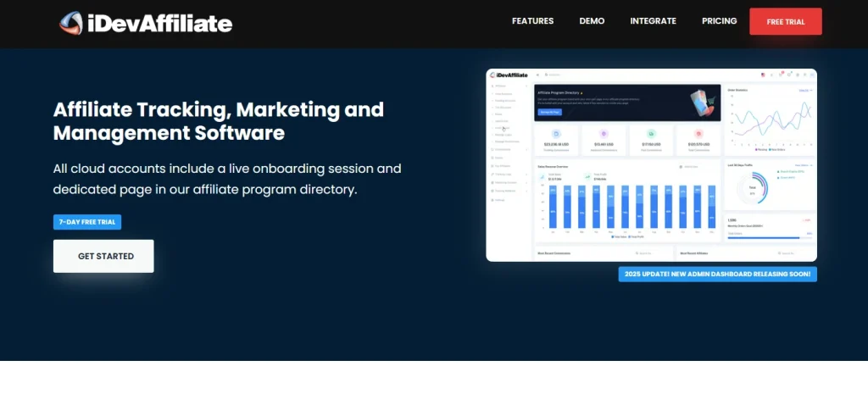Click the Last 30 Days Traffic donut chart
868x394 pixels.
tap(753, 187)
